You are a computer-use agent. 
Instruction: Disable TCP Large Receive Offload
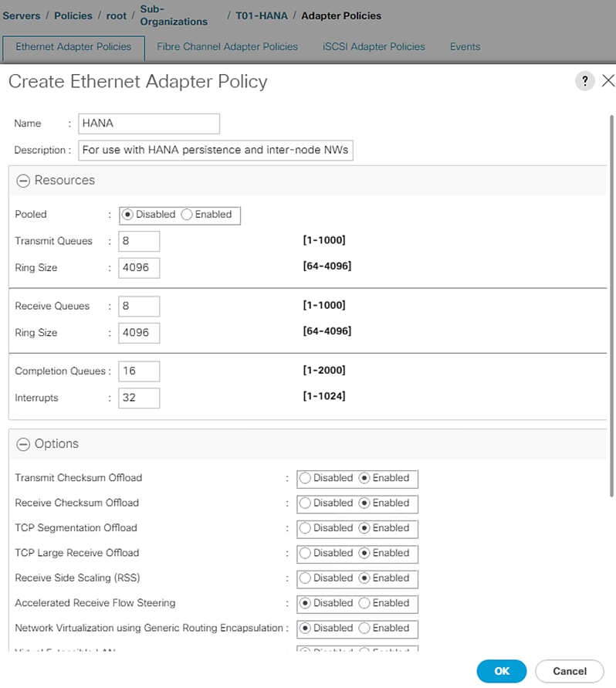coord(306,553)
